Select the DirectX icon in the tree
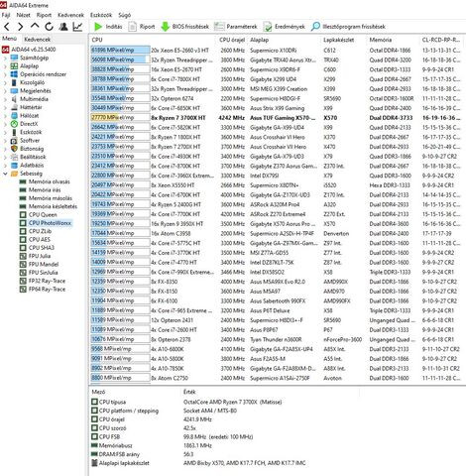This screenshot has width=466, height=476. 14,124
